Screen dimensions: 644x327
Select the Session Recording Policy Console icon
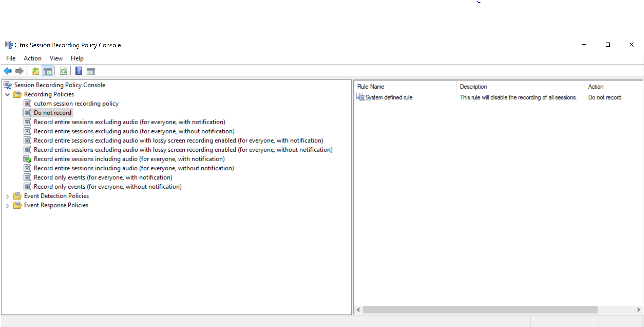(x=7, y=85)
